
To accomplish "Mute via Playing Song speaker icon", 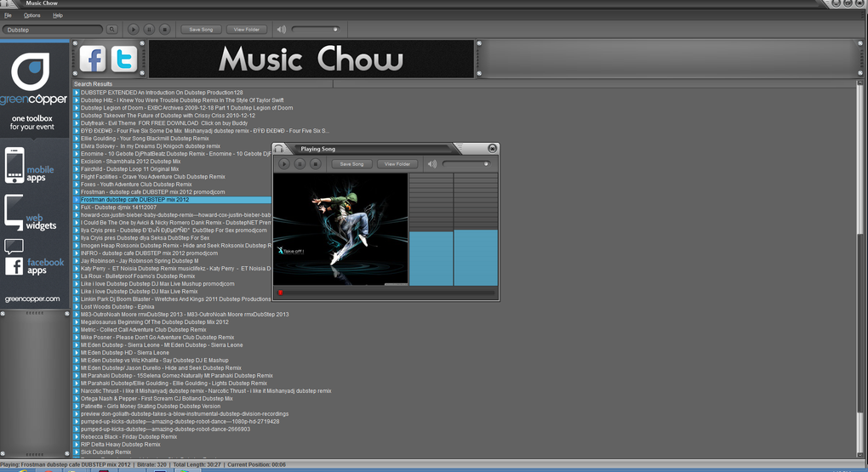I will coord(431,164).
